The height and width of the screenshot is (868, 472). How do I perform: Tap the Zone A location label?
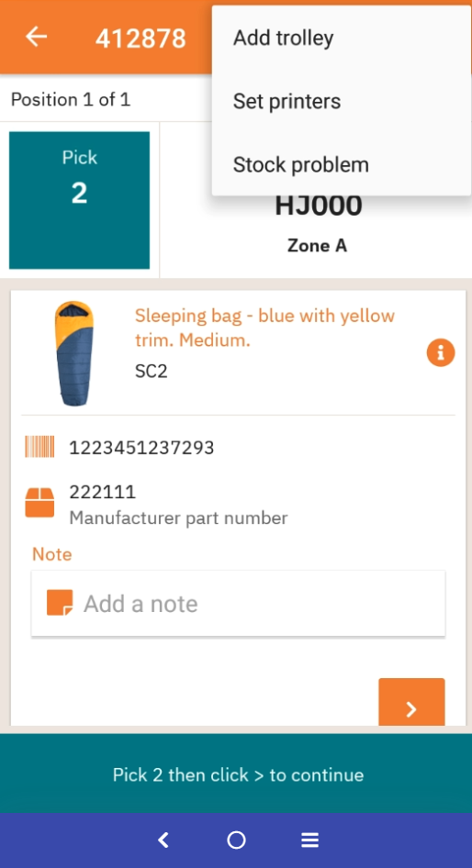point(318,245)
